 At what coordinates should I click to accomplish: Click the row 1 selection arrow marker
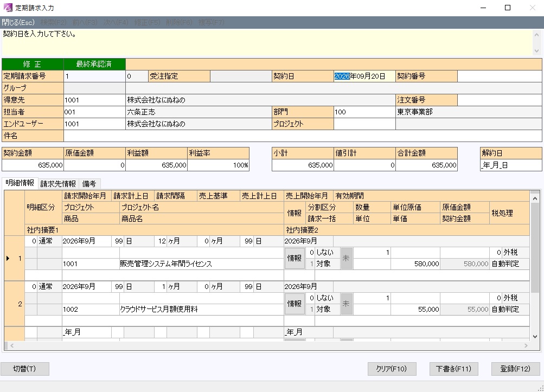coord(8,258)
